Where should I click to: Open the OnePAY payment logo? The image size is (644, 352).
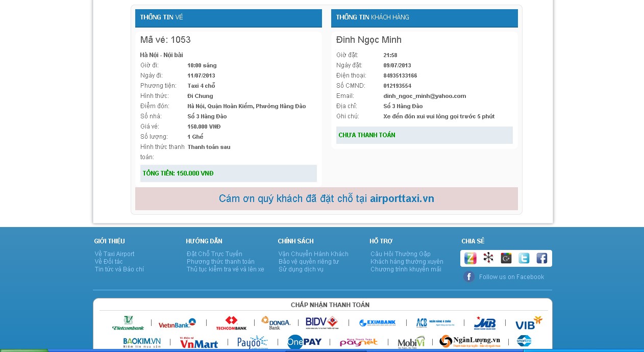(304, 342)
